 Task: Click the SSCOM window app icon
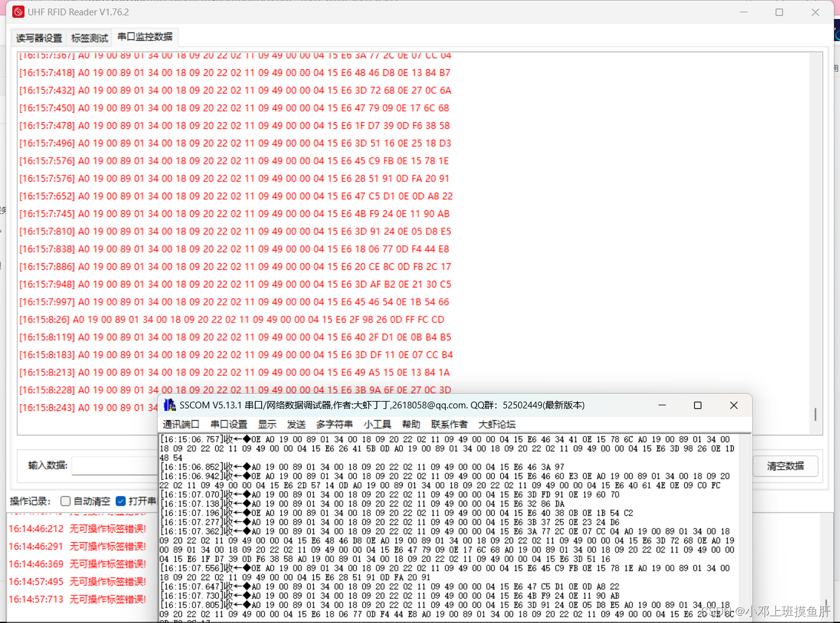click(x=170, y=405)
